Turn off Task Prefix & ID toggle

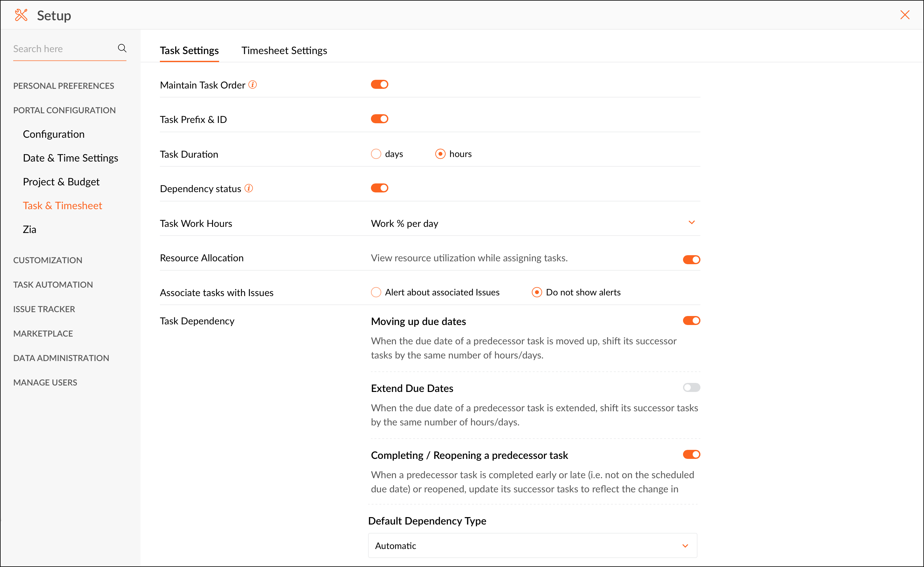tap(380, 119)
